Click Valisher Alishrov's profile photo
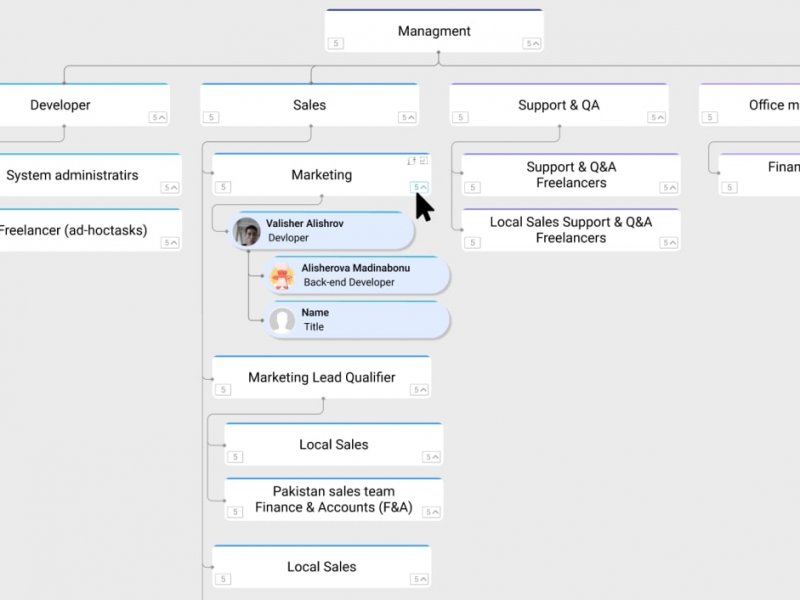This screenshot has width=800, height=600. (x=247, y=231)
